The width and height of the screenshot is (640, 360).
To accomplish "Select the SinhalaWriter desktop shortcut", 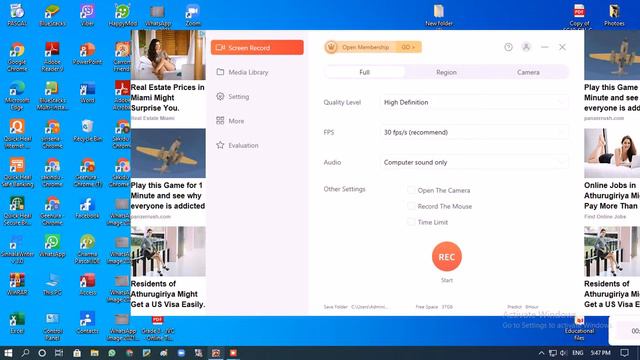I will pos(17,249).
